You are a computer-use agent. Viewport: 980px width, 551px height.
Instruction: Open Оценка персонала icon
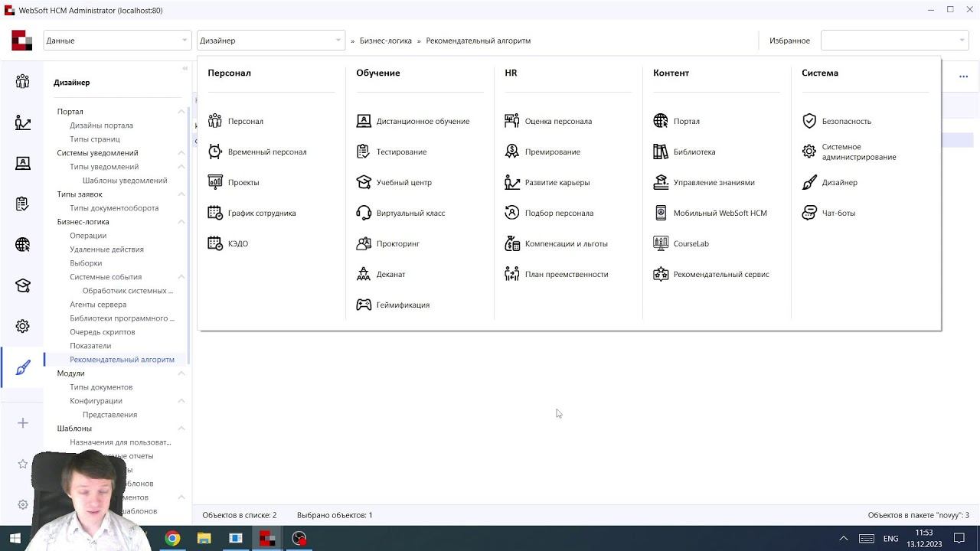click(512, 121)
